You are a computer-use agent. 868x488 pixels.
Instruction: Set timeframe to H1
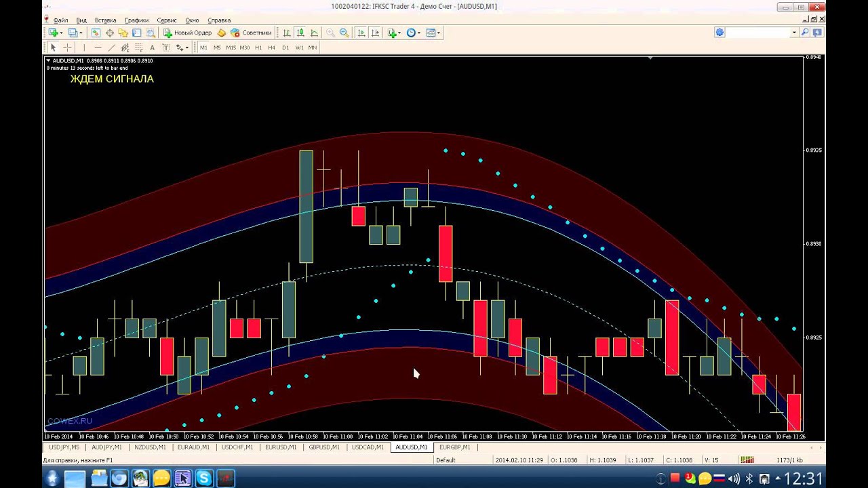coord(258,47)
